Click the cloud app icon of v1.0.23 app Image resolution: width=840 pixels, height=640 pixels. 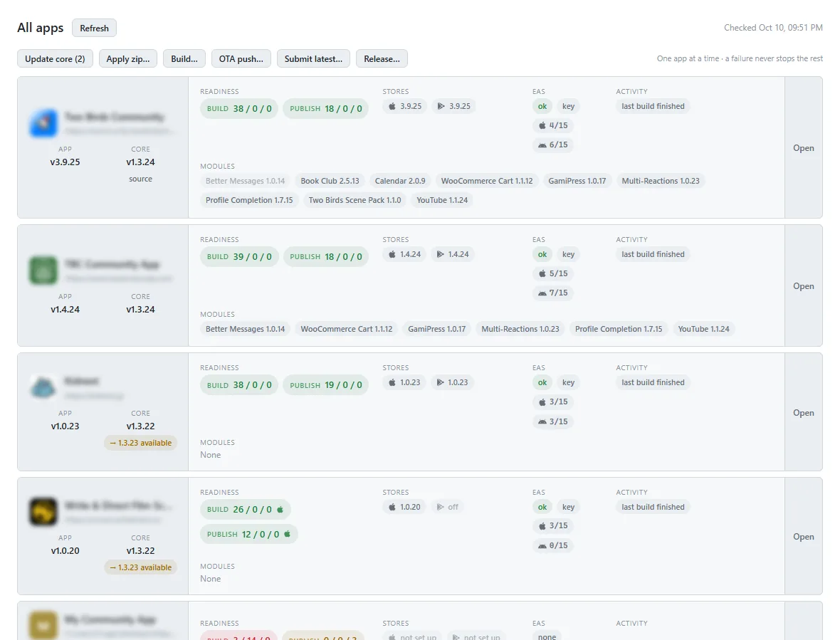pyautogui.click(x=43, y=387)
